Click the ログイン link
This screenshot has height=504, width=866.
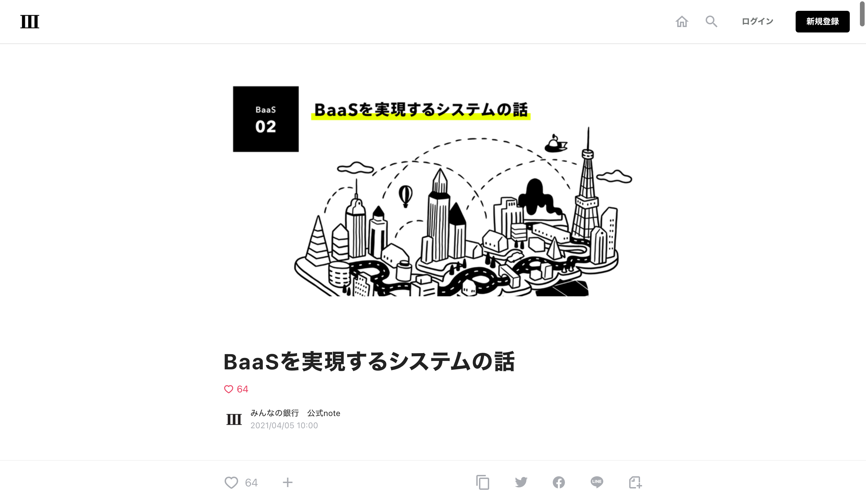[757, 22]
